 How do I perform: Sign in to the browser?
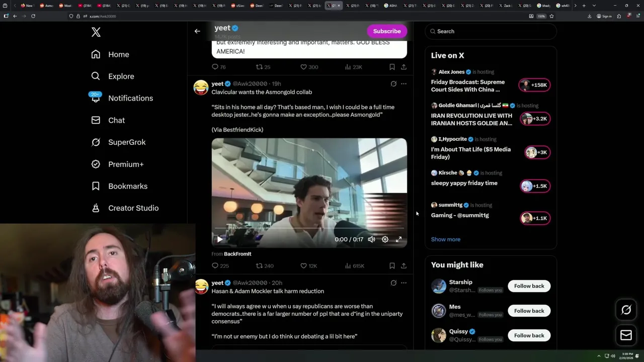point(604,16)
